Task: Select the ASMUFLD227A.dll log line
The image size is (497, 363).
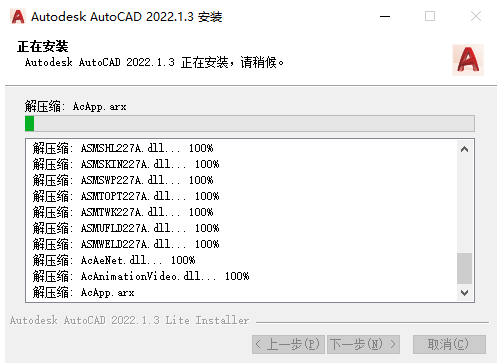Action: point(126,228)
